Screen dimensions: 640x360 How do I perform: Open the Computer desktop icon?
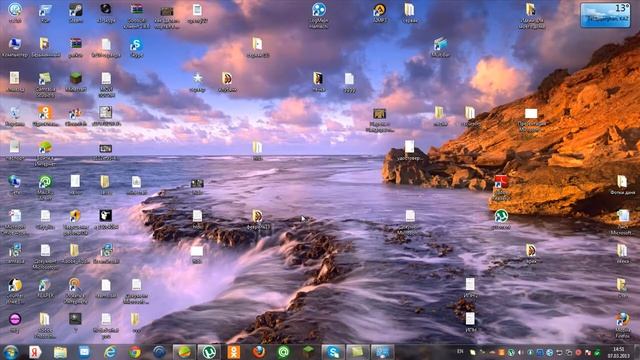click(15, 47)
